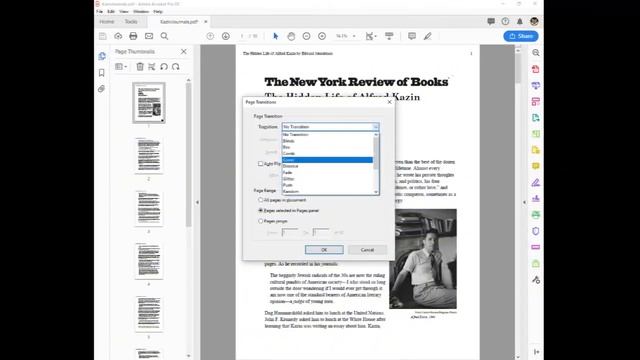The height and width of the screenshot is (360, 640).
Task: Open the fit page tool dropdown
Action: 371,36
